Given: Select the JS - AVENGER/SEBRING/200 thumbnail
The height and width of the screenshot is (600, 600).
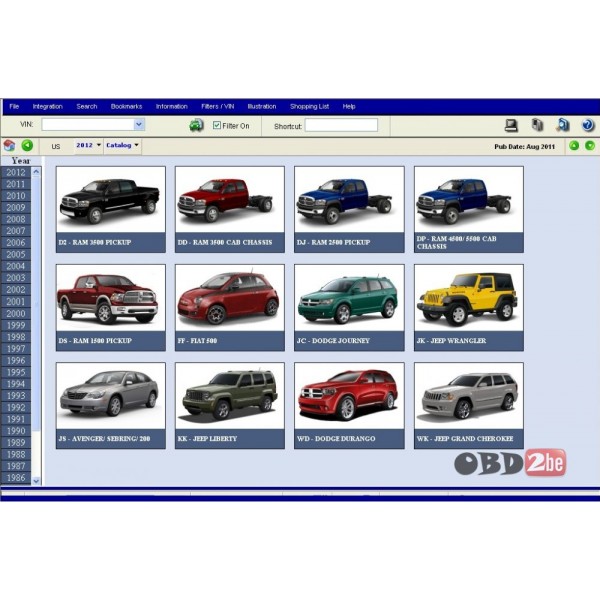Looking at the screenshot, I should [111, 406].
